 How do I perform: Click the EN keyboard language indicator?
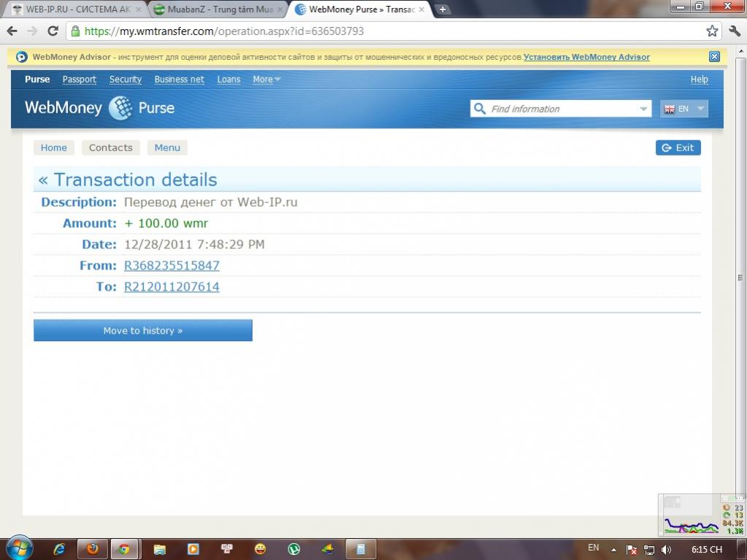(x=593, y=548)
